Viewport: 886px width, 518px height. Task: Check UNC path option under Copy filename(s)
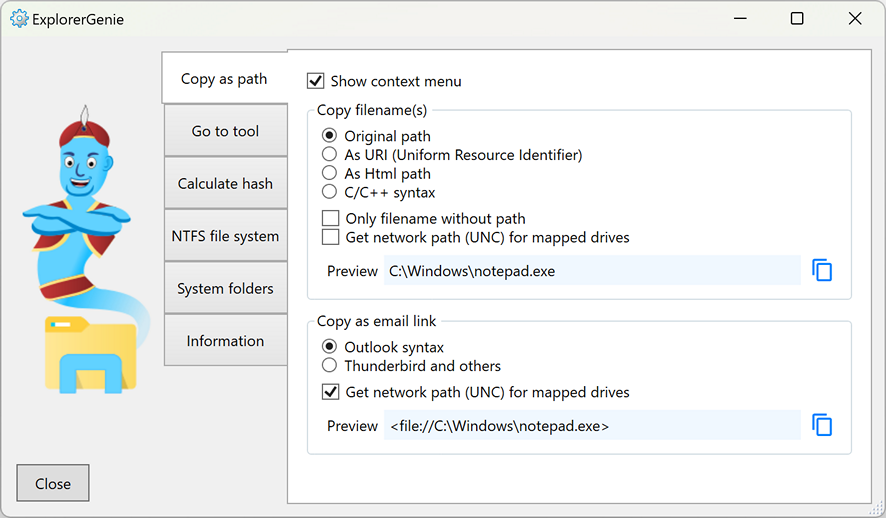[331, 237]
